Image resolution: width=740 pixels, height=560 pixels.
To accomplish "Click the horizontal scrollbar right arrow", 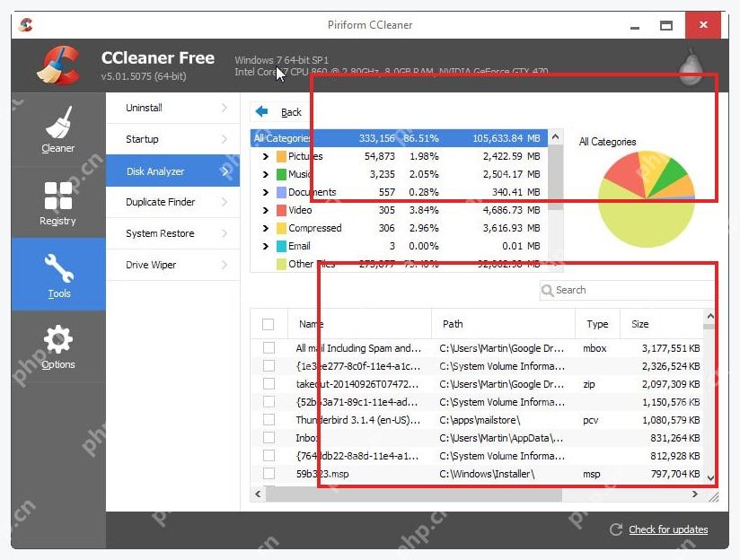I will tap(695, 494).
